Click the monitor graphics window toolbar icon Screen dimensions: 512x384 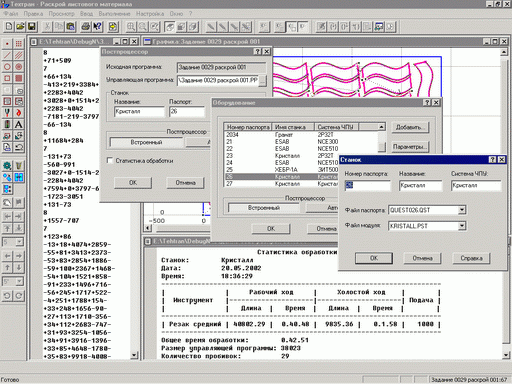(x=379, y=26)
